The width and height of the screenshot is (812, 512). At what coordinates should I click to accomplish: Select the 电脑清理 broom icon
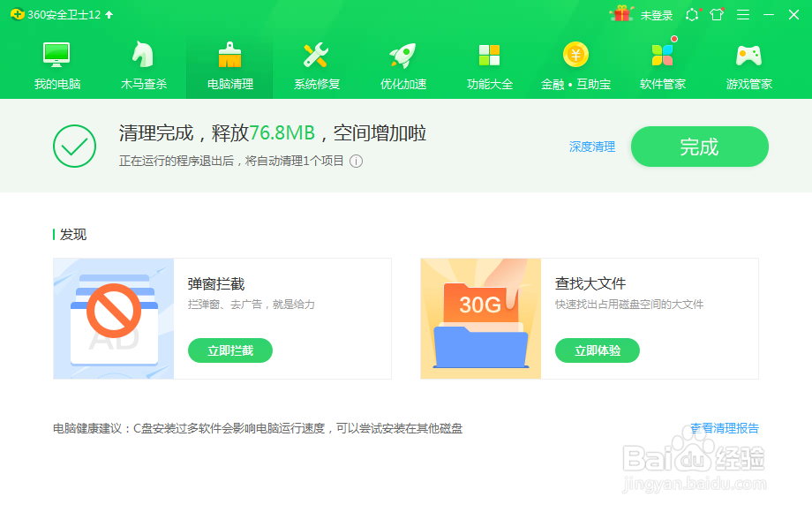tap(229, 55)
